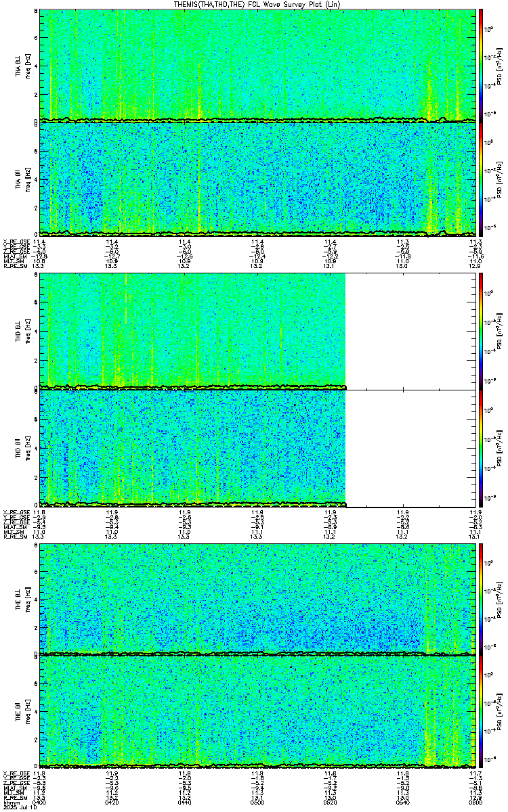The height and width of the screenshot is (812, 508).
Task: Click the THD B-perpendicular PSD color bar
Action: pyautogui.click(x=482, y=332)
